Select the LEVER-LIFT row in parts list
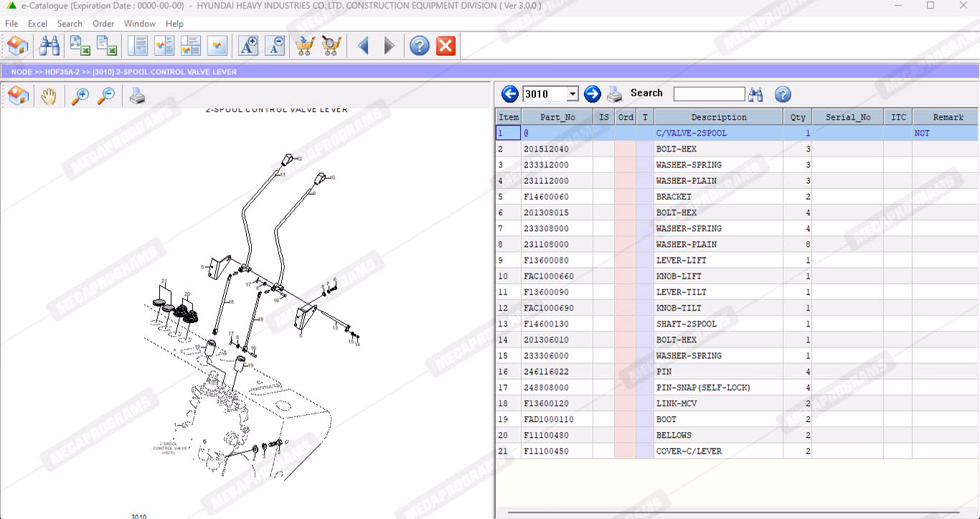This screenshot has height=519, width=980. 682,260
